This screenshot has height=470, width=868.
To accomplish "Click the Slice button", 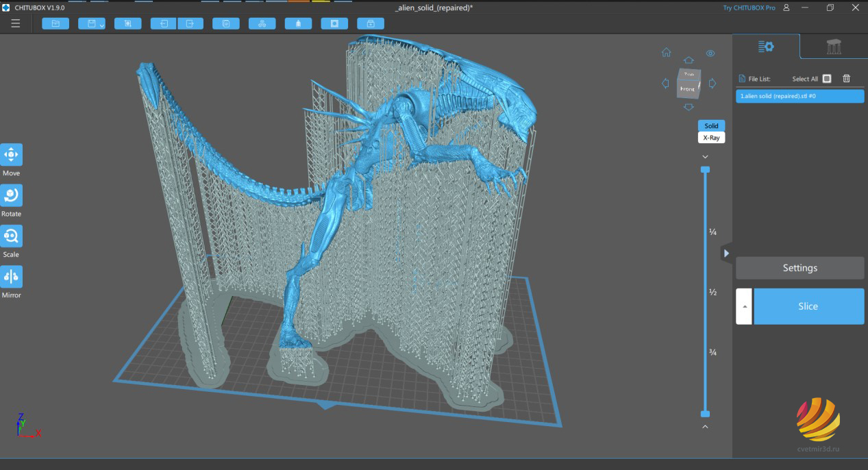I will pos(808,306).
